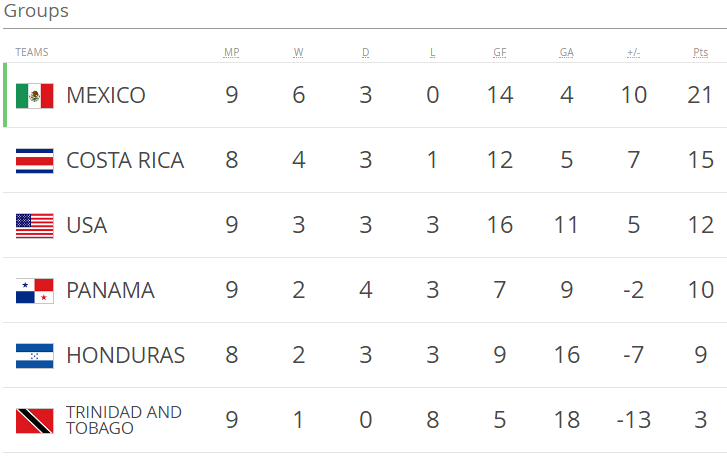This screenshot has height=456, width=727.
Task: Click the GA column header
Action: [x=566, y=52]
